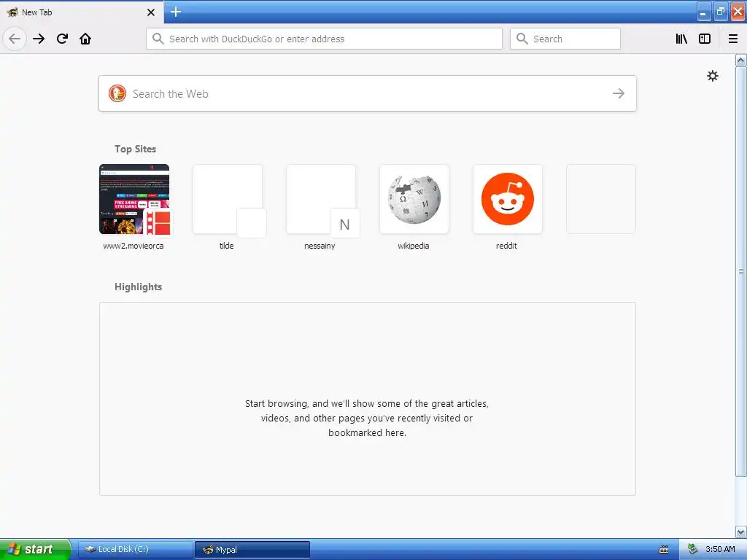Close the New Tab tab
Screen dimensions: 747x560
pyautogui.click(x=151, y=12)
